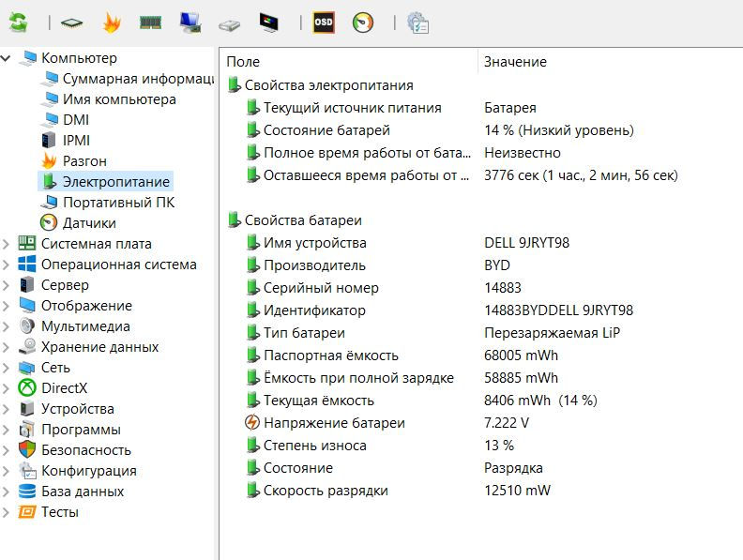This screenshot has height=560, width=743.
Task: Open the OSD panel icon
Action: pyautogui.click(x=323, y=23)
